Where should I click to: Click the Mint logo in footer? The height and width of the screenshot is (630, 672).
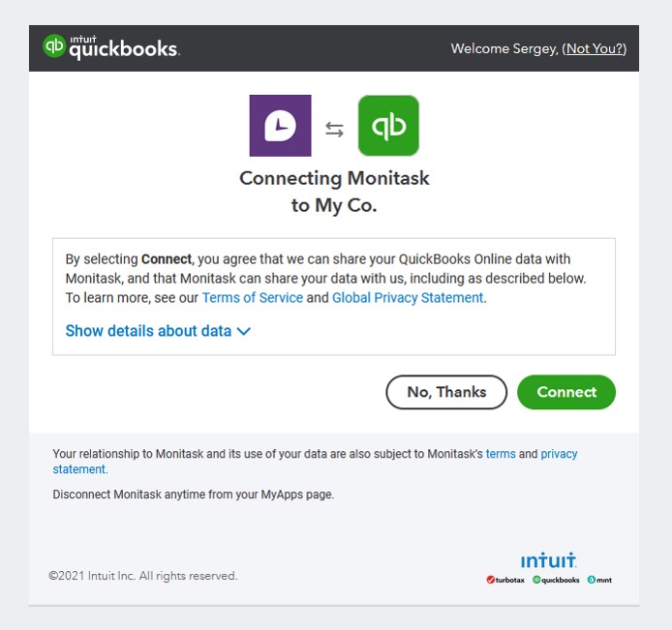599,580
